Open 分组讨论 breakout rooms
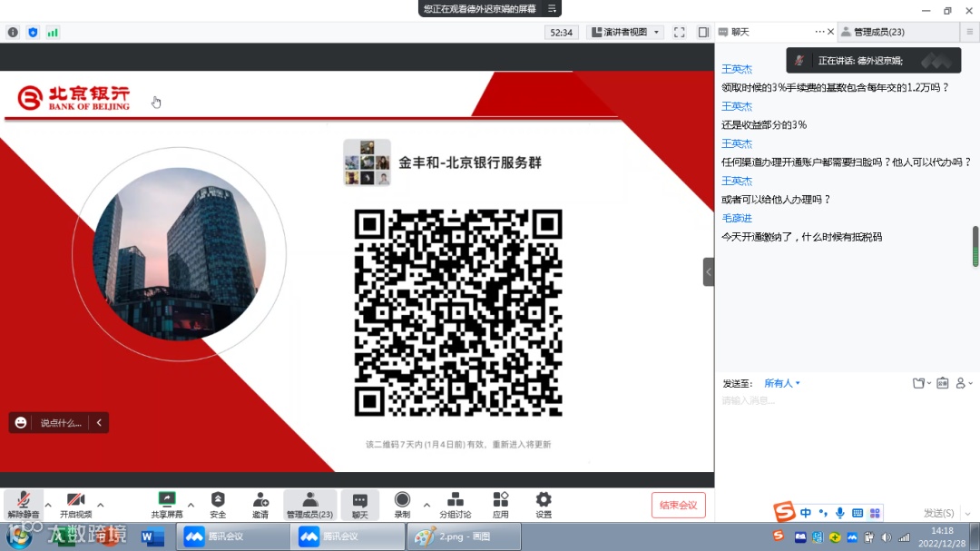This screenshot has height=551, width=980. [x=455, y=505]
